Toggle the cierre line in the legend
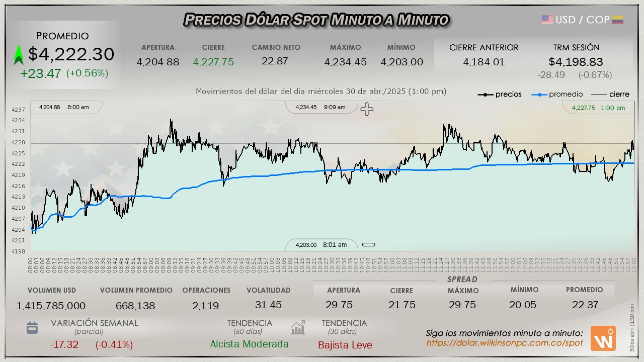Screen dimensions: 644x362 click(x=610, y=95)
